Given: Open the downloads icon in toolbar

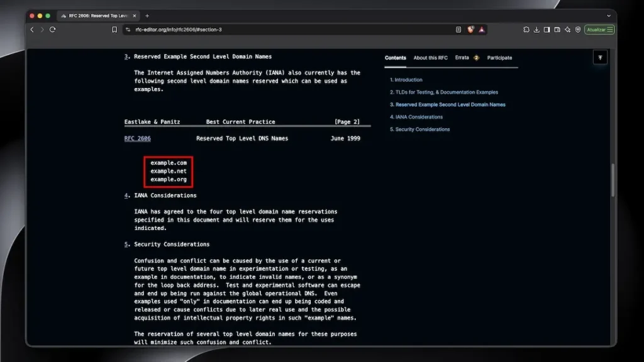Looking at the screenshot, I should (536, 30).
